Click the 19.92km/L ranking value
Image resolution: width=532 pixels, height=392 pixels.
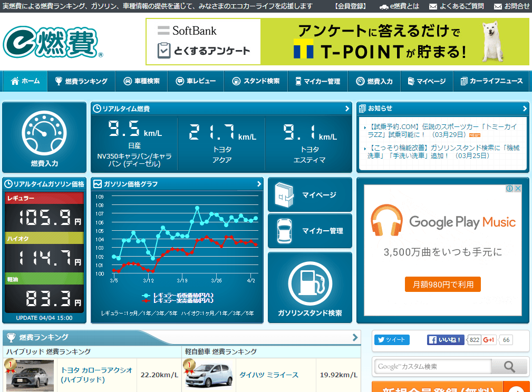pos(338,375)
